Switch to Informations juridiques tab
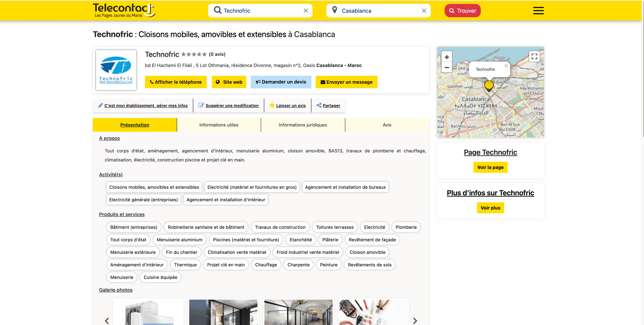The image size is (644, 325). [x=303, y=125]
